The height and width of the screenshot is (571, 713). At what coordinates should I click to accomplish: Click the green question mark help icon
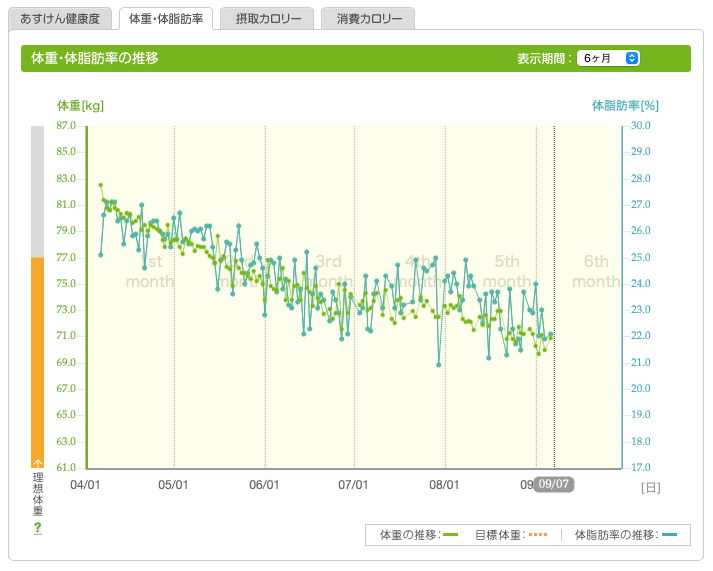(x=38, y=527)
